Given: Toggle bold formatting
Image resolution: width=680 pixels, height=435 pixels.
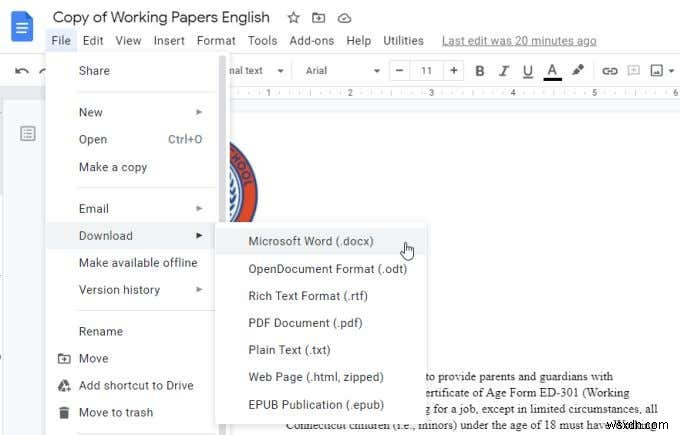Looking at the screenshot, I should [480, 71].
